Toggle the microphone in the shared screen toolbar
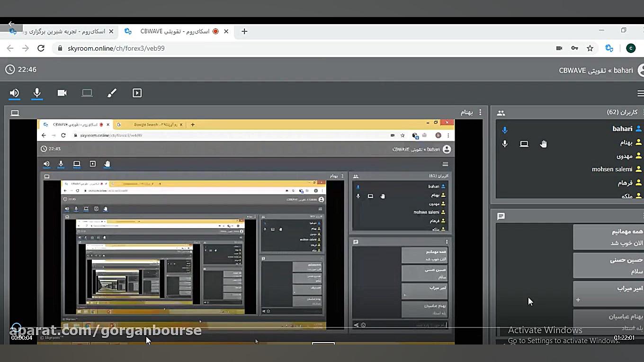 coord(61,164)
